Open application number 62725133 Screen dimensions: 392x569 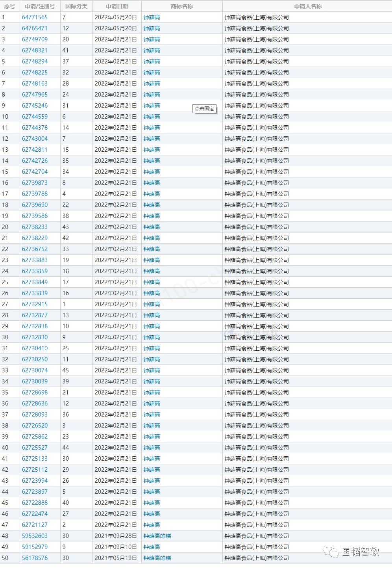(x=35, y=459)
